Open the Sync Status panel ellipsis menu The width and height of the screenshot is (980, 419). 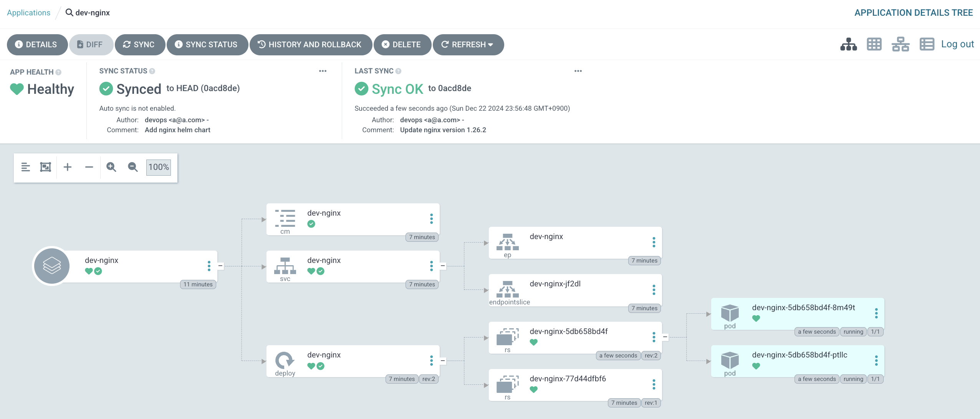[323, 71]
